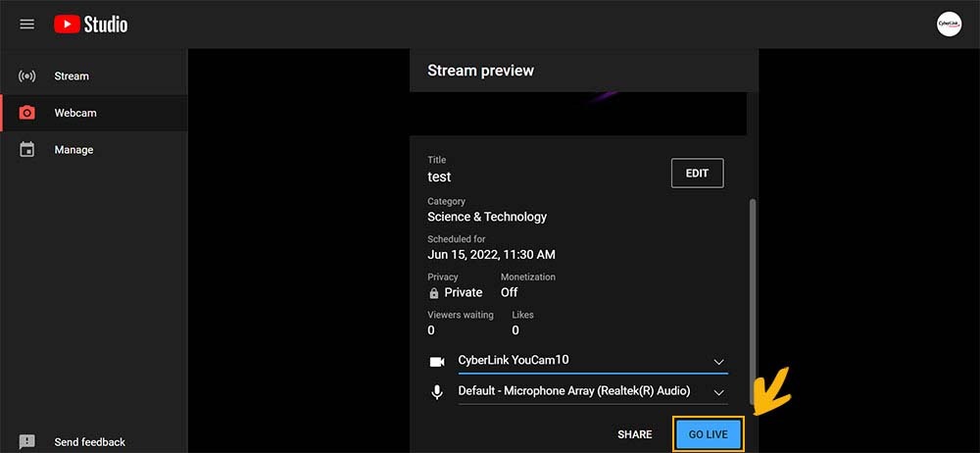The width and height of the screenshot is (980, 453).
Task: Click the Send feedback exclamation icon
Action: point(26,442)
